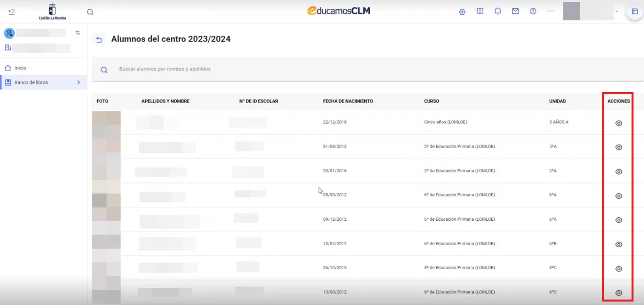Show details of the 2ºA student
The image size is (644, 305).
coord(618,172)
